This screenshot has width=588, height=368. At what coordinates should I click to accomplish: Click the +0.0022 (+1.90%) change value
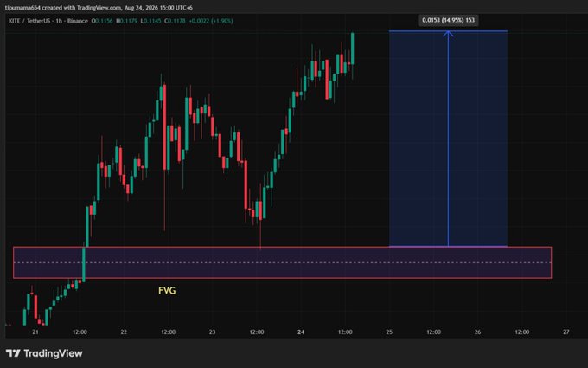pyautogui.click(x=211, y=21)
